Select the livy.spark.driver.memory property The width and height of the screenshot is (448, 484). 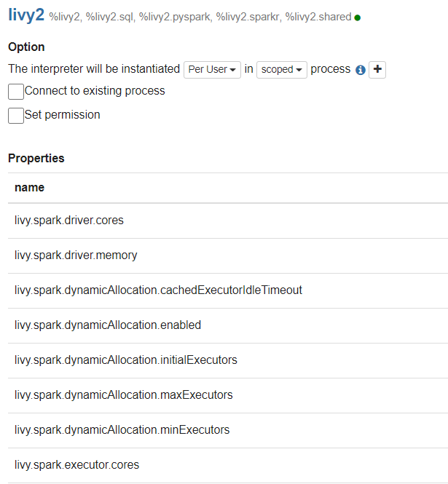[x=76, y=255]
